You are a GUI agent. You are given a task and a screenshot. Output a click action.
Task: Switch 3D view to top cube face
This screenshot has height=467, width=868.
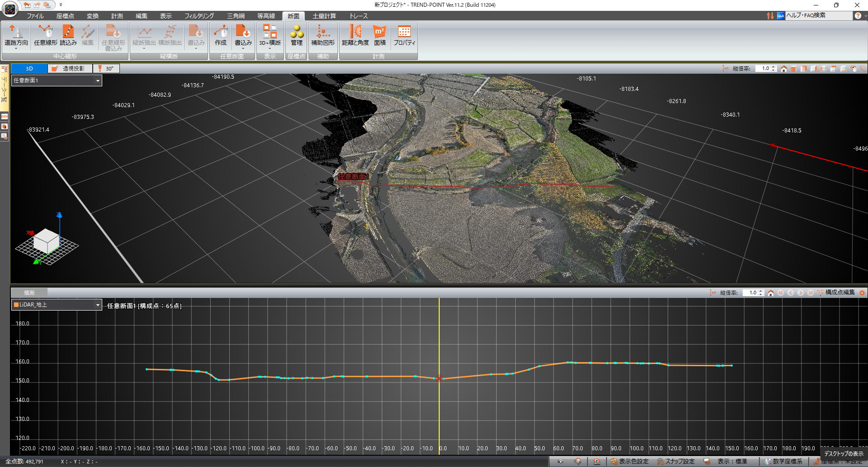click(833, 69)
